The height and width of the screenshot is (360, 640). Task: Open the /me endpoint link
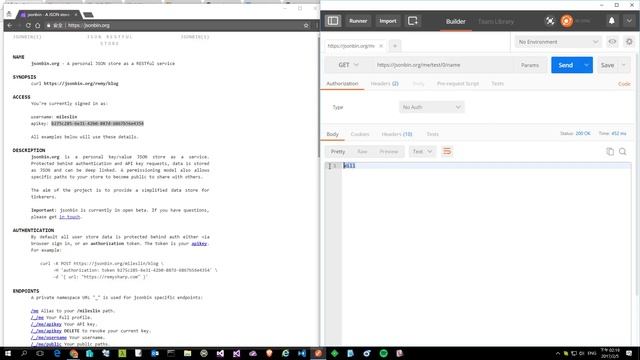(35, 311)
